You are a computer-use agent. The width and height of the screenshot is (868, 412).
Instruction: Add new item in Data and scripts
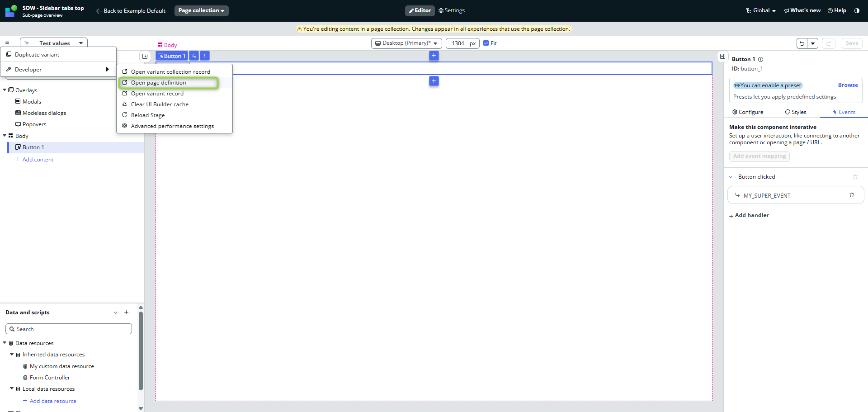click(127, 313)
